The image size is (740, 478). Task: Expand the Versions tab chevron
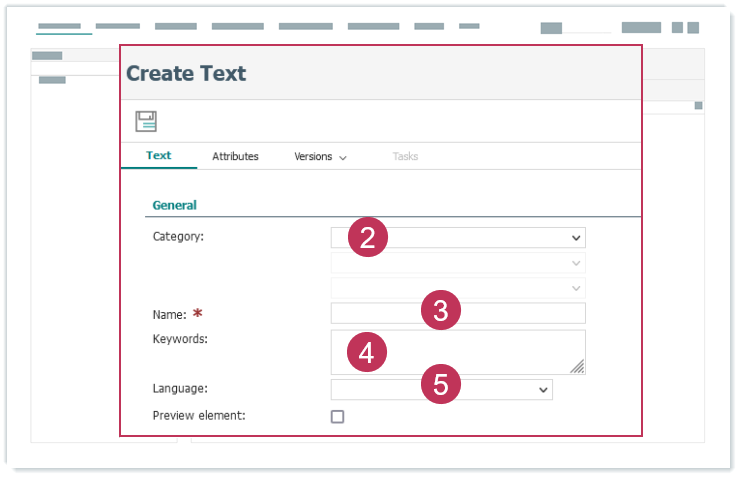click(343, 158)
